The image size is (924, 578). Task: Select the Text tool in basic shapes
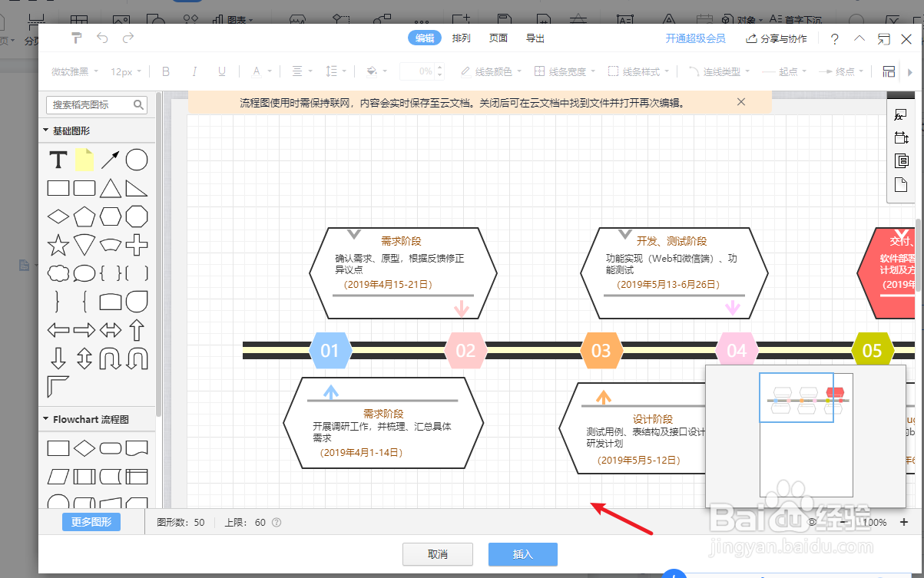58,160
